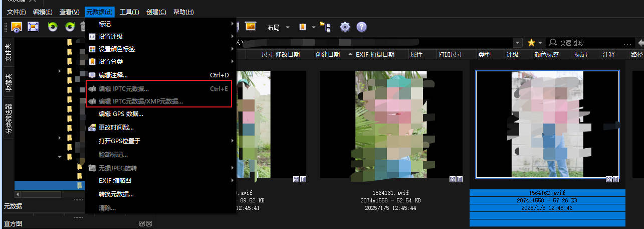Viewport: 644px width, 229px height.
Task: Click the rotate clockwise icon
Action: (x=70, y=27)
